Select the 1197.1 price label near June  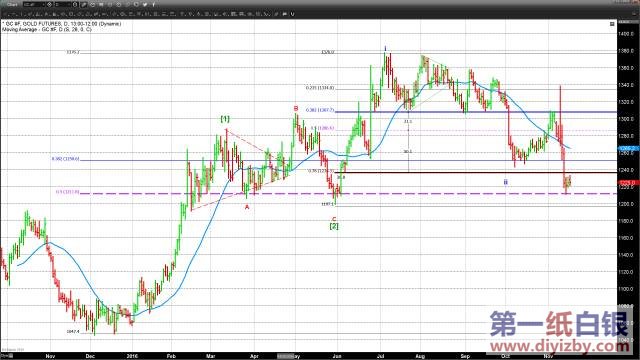(x=328, y=204)
